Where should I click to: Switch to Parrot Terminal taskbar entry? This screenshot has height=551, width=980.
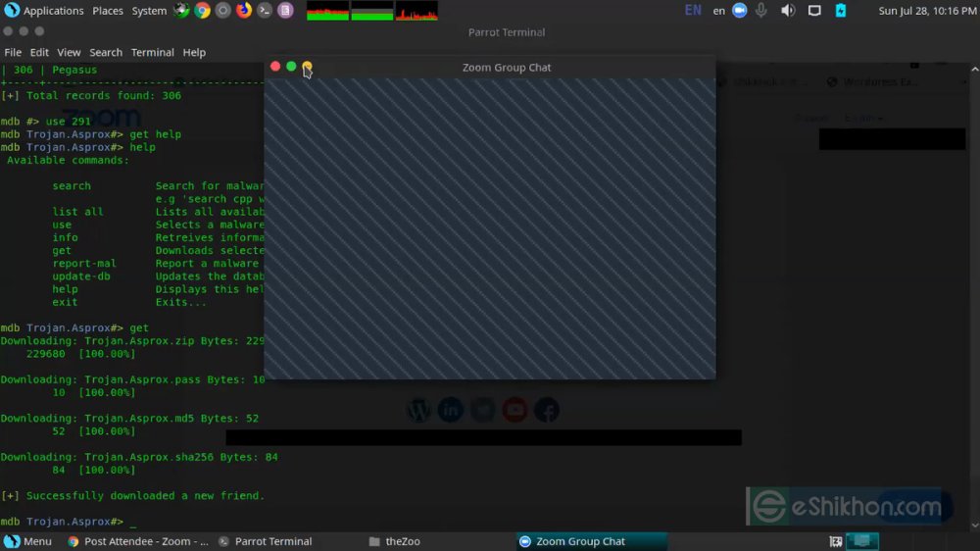(x=266, y=541)
